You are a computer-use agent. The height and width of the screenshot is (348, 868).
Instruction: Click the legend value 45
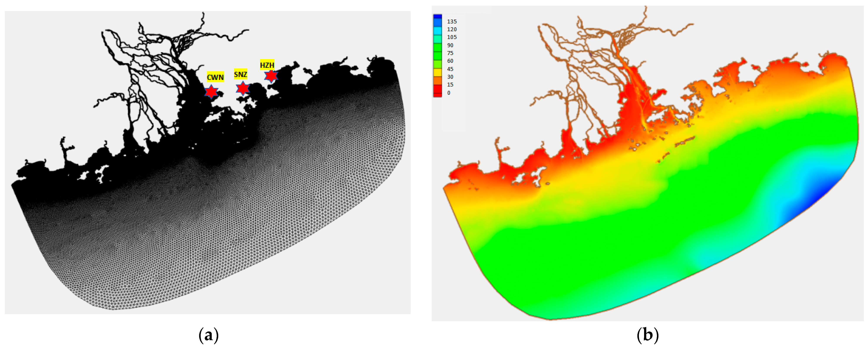point(450,69)
